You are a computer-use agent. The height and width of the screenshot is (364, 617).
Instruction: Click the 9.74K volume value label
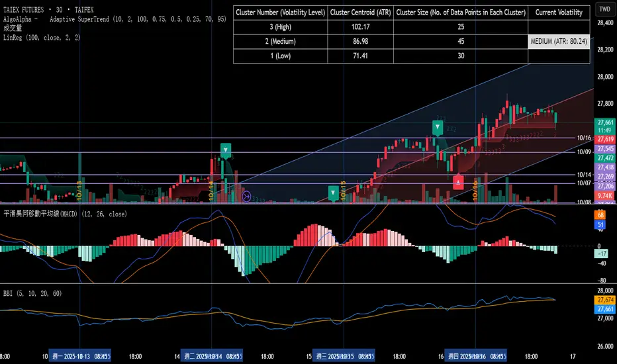tap(604, 196)
